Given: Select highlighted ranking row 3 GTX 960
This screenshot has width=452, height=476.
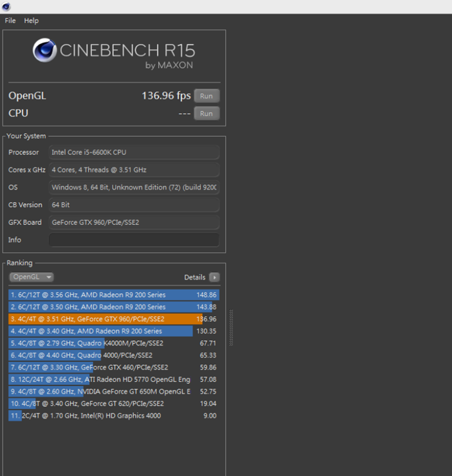Looking at the screenshot, I should tap(114, 319).
